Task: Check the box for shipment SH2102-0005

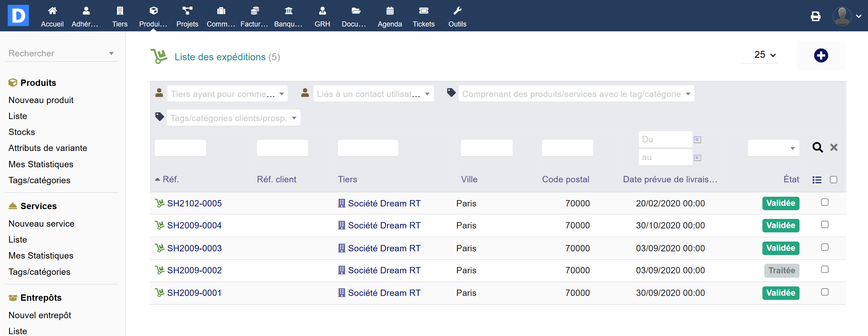Action: coord(824,202)
